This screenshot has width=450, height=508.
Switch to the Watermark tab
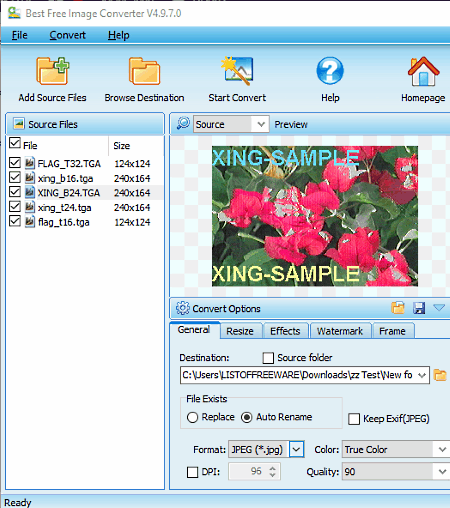pos(340,331)
